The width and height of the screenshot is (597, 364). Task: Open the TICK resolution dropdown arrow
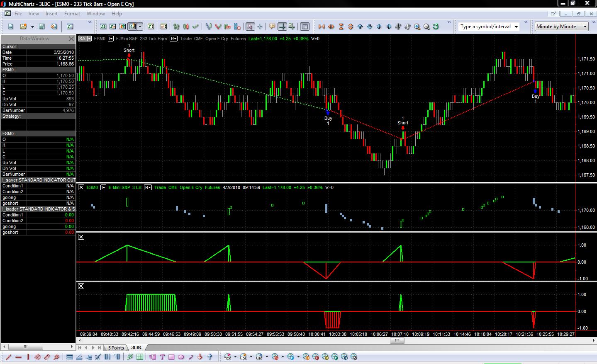[235, 357]
